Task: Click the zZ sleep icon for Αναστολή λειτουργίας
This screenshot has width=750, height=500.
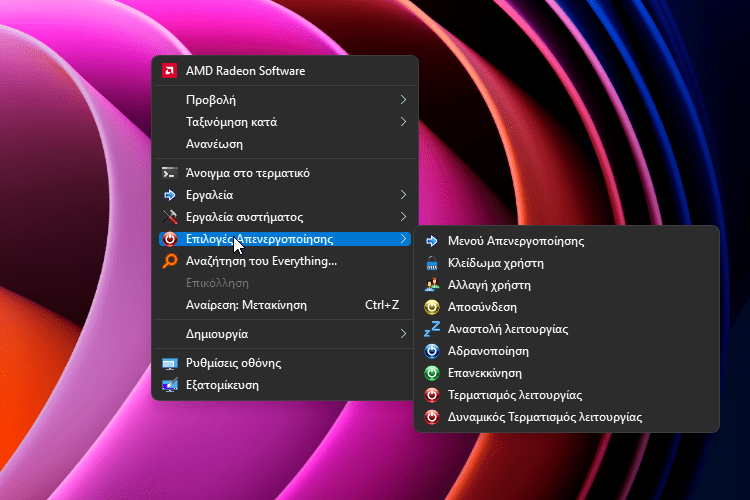Action: click(431, 329)
